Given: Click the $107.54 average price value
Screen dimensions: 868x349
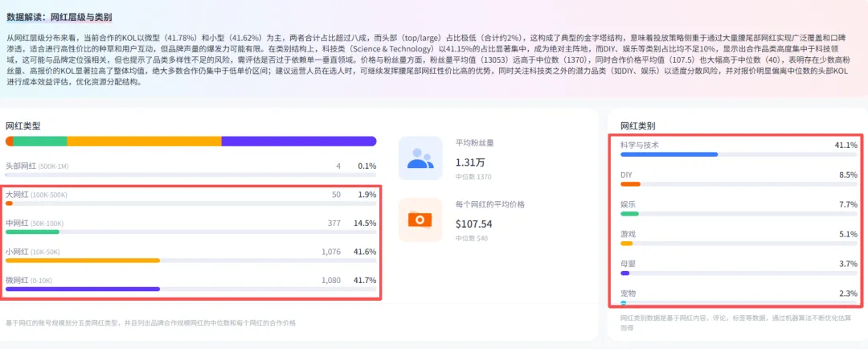Looking at the screenshot, I should [x=474, y=224].
